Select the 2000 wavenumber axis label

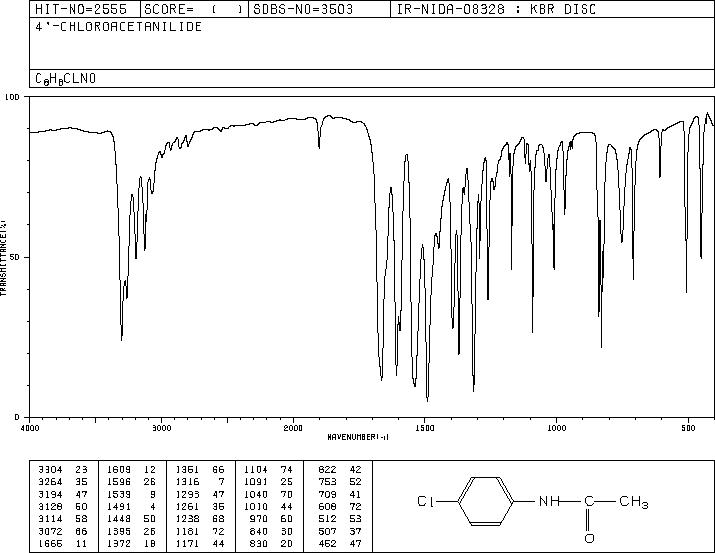293,428
